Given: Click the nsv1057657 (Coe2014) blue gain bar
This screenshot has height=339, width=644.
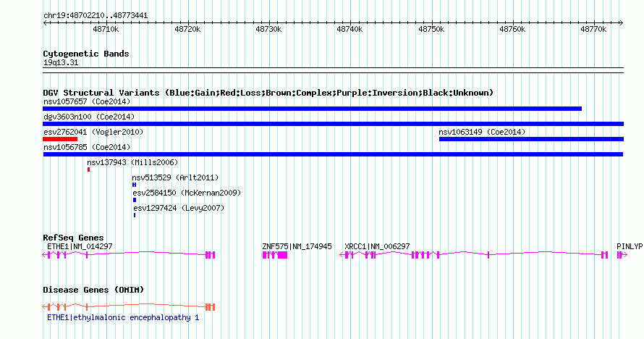Looking at the screenshot, I should (312, 109).
